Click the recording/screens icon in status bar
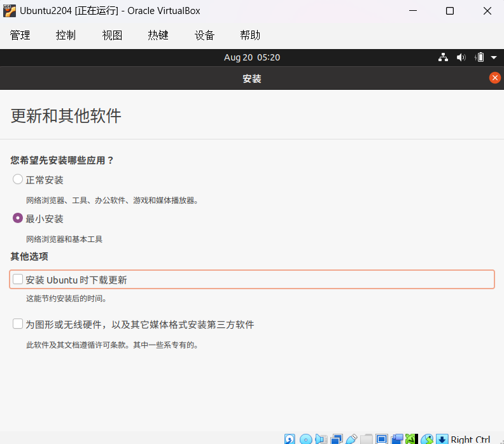This screenshot has height=444, width=504. click(397, 439)
